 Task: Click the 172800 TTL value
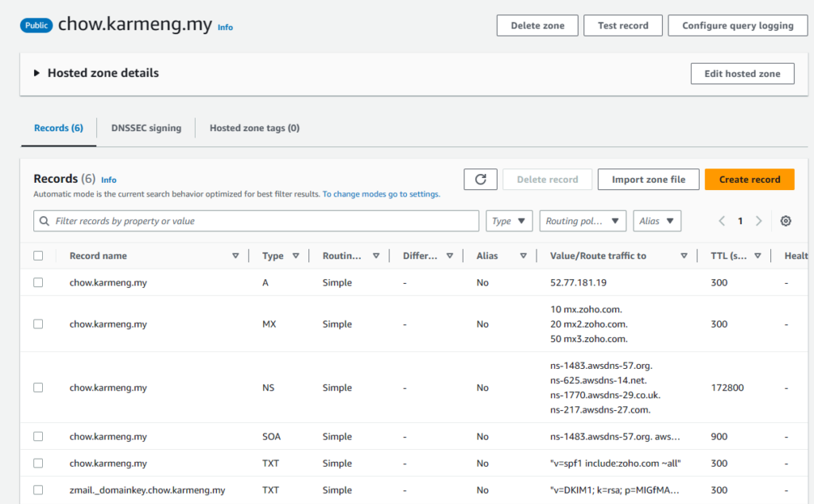[727, 388]
